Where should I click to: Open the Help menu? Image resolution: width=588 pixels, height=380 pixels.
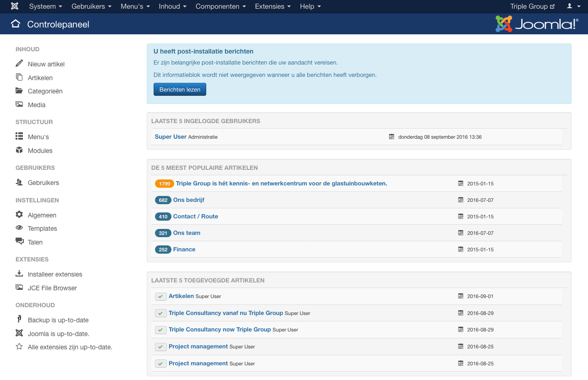coord(310,6)
